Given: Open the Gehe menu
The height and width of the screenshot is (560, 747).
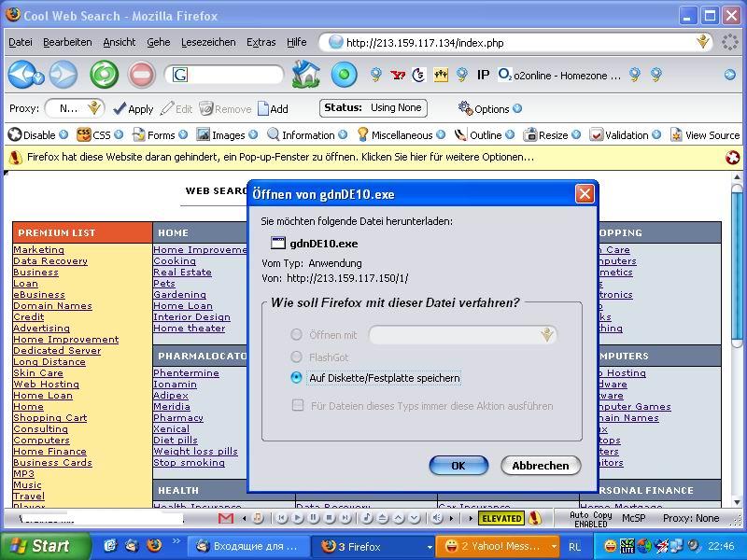Looking at the screenshot, I should click(x=158, y=42).
